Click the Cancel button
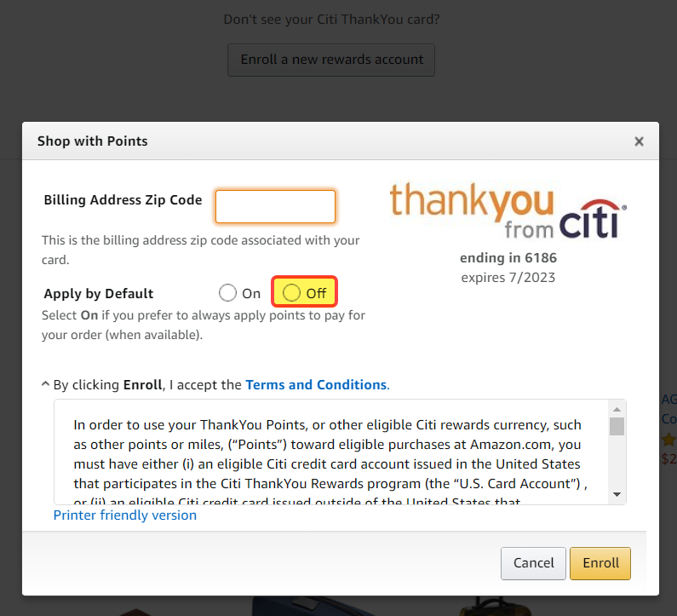 point(533,563)
